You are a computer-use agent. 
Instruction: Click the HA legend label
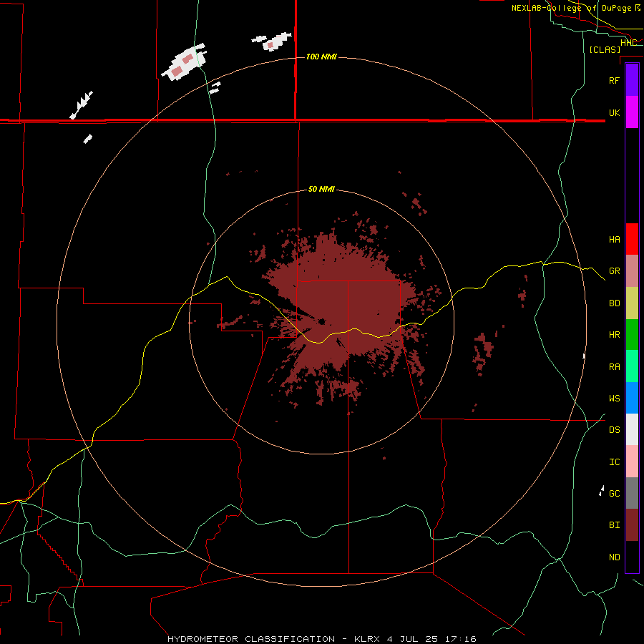click(x=614, y=239)
